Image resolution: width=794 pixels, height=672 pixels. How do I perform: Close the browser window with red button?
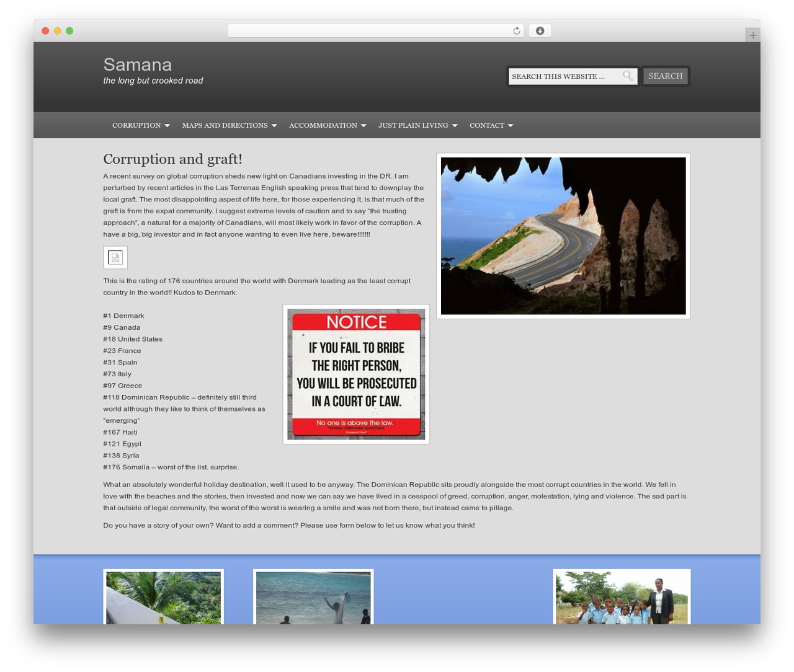(x=45, y=31)
